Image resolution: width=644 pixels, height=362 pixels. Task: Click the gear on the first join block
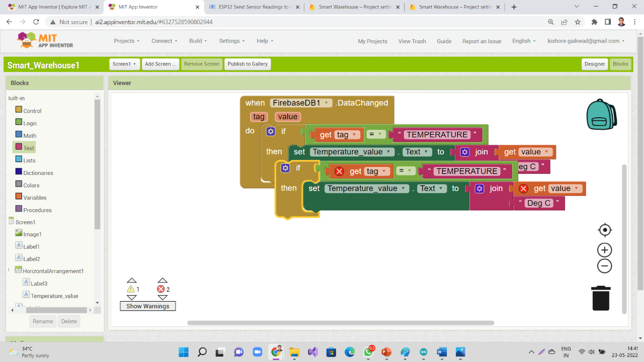[465, 152]
